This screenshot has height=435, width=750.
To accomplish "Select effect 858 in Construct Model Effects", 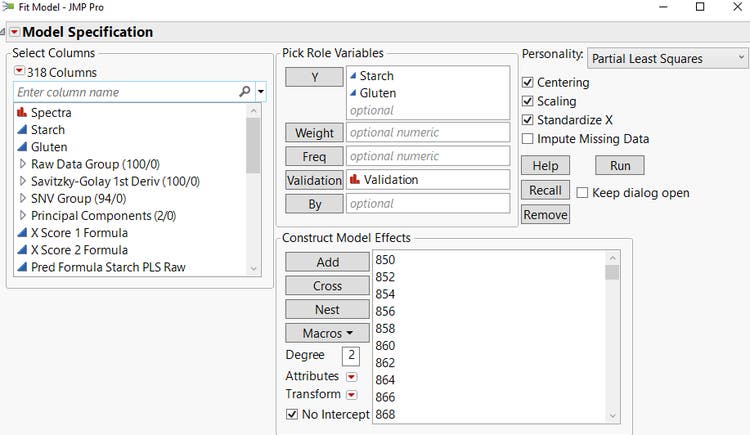I will pos(385,328).
